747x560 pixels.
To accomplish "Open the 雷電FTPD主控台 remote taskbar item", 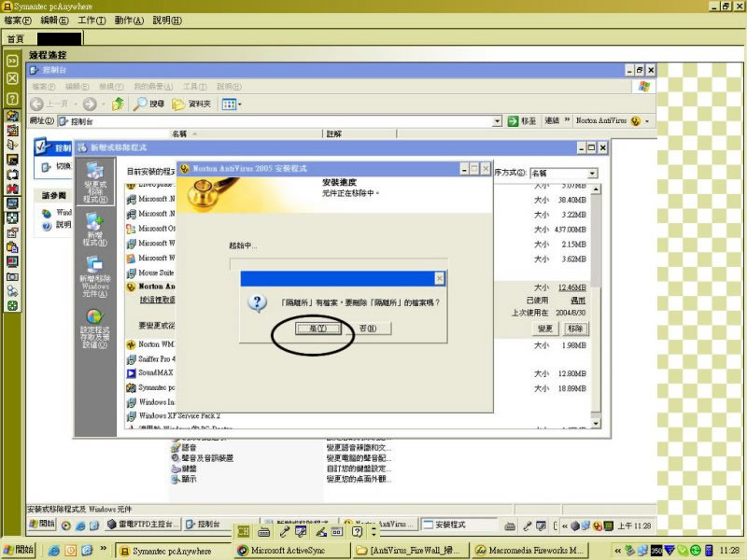I will click(143, 525).
